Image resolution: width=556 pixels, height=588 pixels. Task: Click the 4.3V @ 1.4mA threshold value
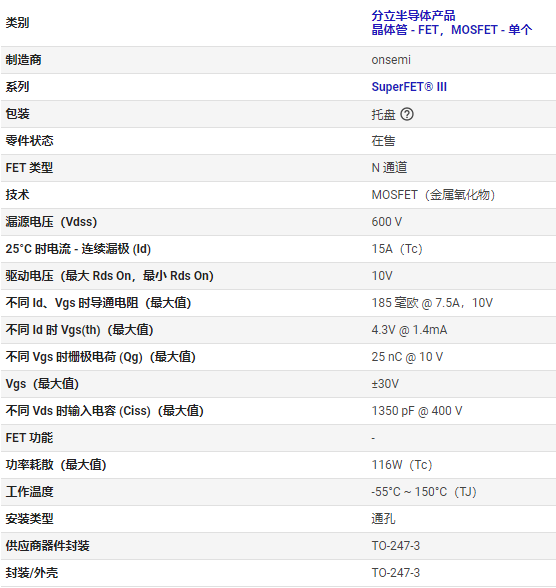point(409,330)
